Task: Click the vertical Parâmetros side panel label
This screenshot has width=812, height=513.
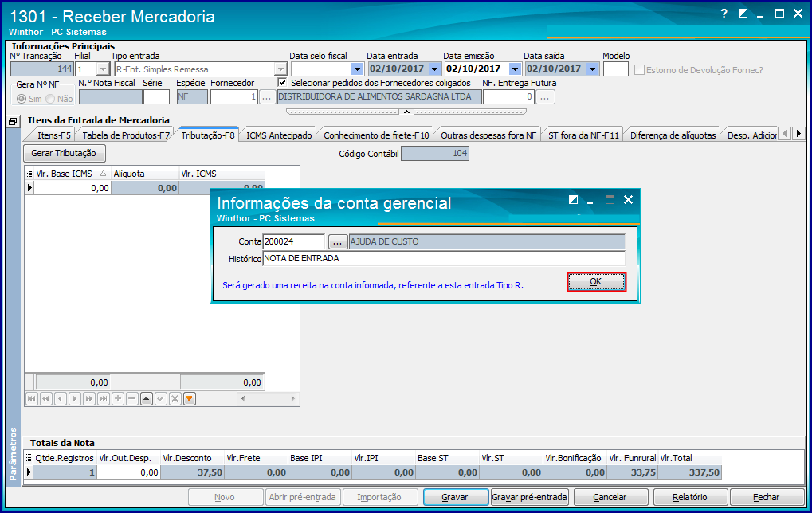Action: (14, 453)
